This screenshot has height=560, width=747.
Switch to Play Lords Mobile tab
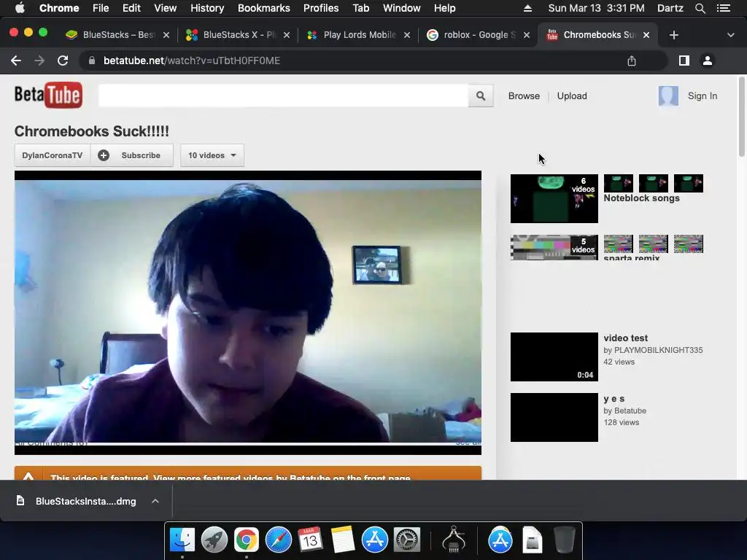(358, 35)
